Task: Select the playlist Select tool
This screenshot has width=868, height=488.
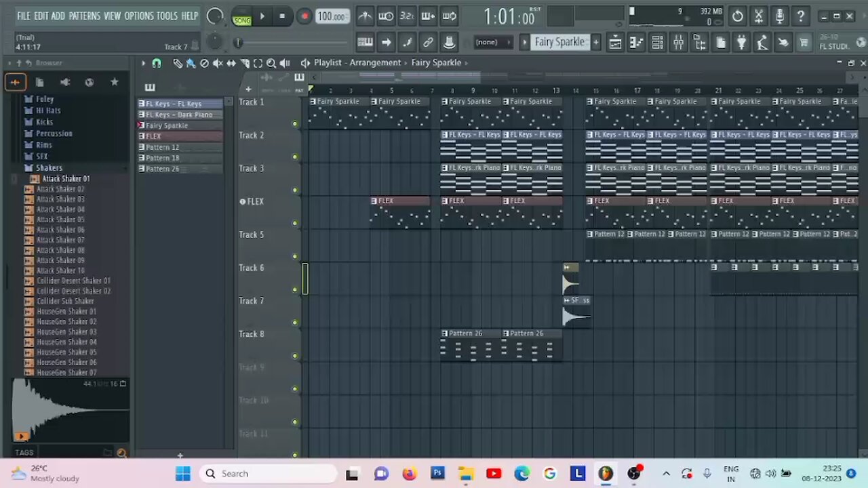Action: pos(258,63)
